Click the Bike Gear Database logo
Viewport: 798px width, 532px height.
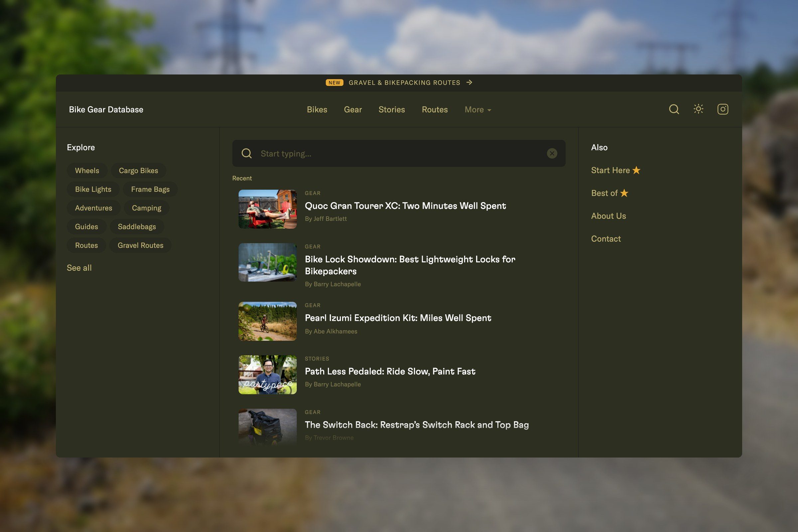(106, 110)
